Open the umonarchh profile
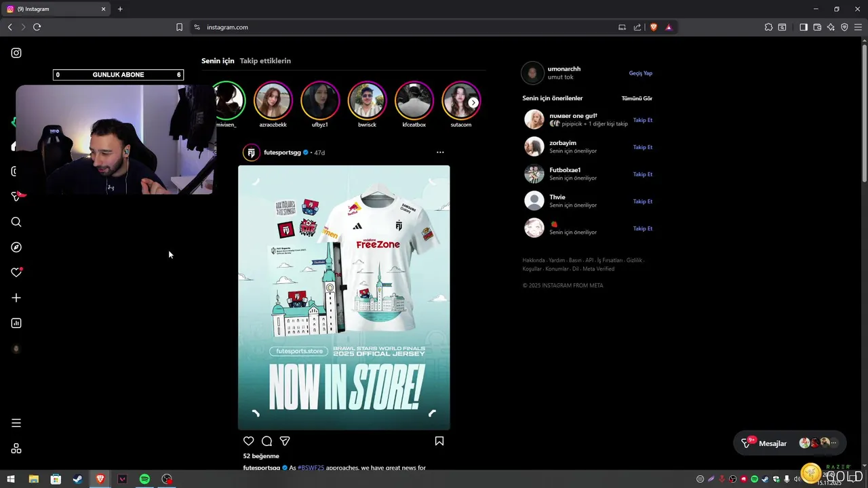Image resolution: width=868 pixels, height=488 pixels. pyautogui.click(x=565, y=68)
